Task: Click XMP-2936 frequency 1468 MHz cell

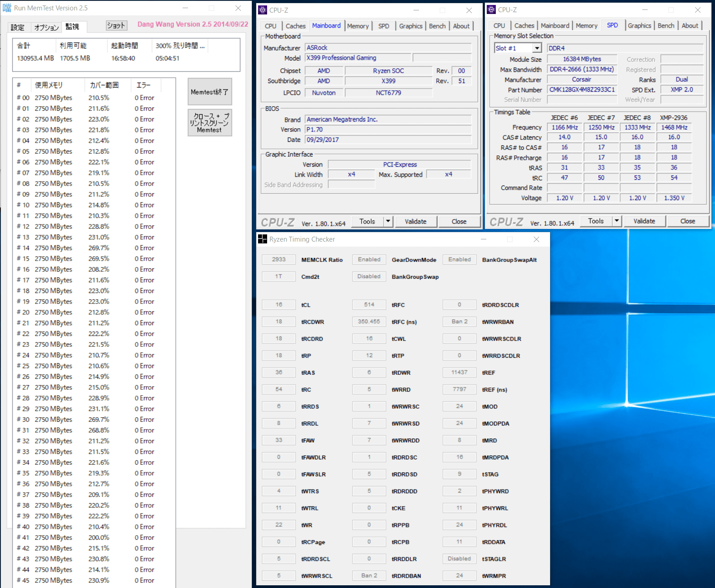Action: click(674, 127)
